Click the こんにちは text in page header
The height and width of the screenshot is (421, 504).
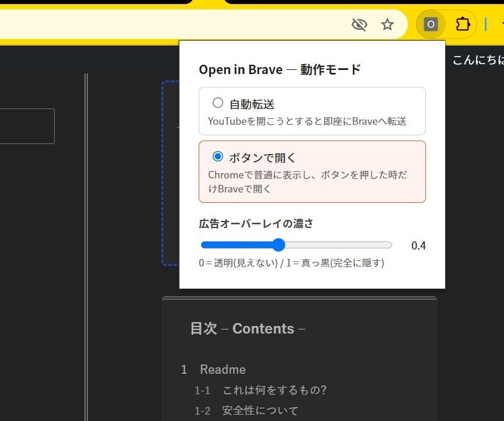click(478, 60)
